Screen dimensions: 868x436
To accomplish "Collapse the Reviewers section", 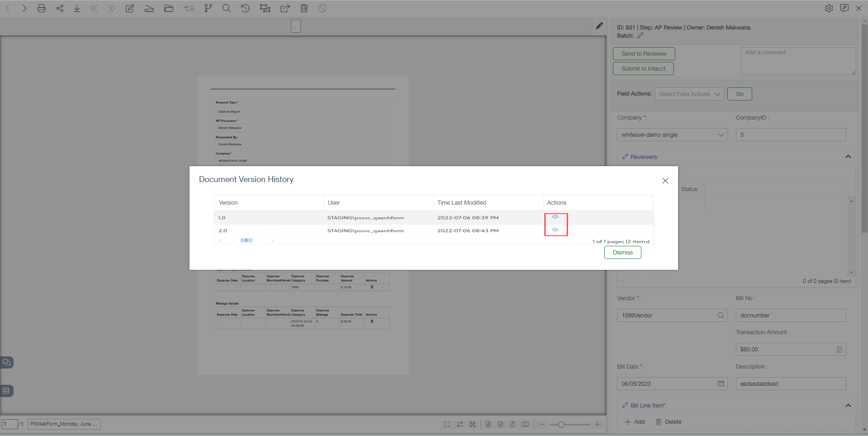I will tap(848, 157).
